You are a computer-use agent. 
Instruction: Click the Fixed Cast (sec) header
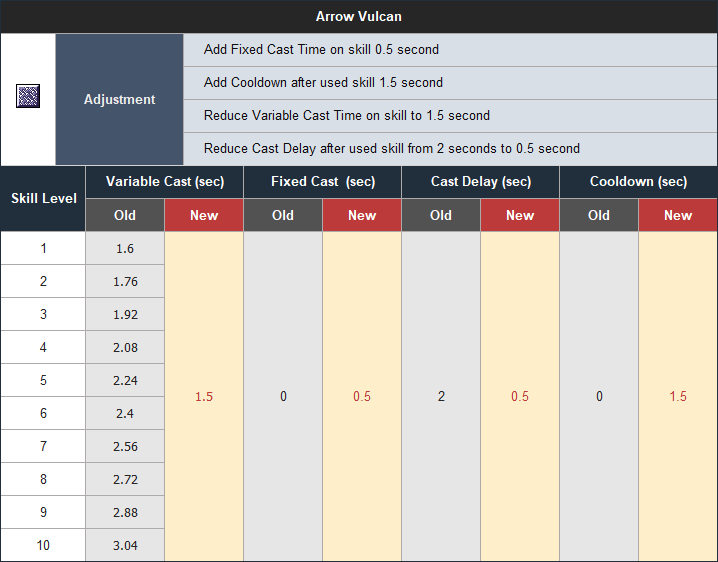pyautogui.click(x=323, y=182)
